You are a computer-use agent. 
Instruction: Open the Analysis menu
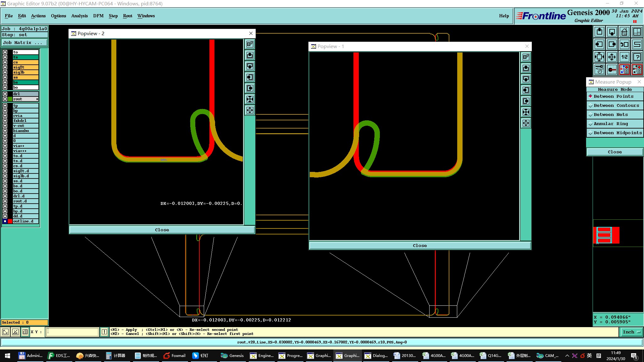(x=79, y=16)
